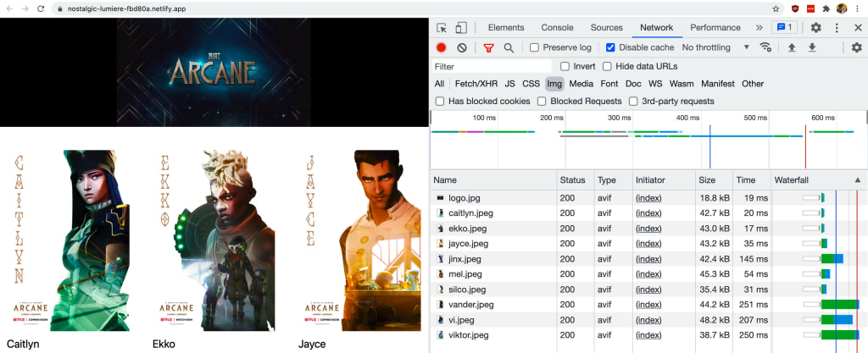Viewport: 868px width, 353px height.
Task: Open the browser extensions puzzle icon
Action: click(x=826, y=8)
